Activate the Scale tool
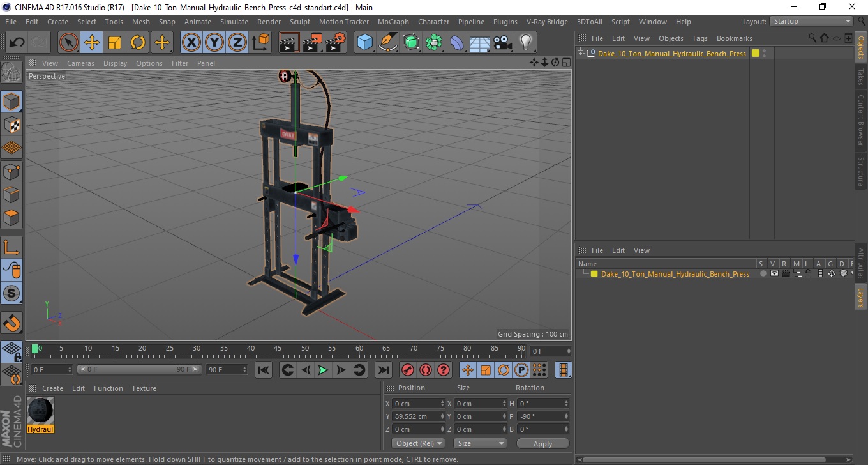The height and width of the screenshot is (465, 868). (x=115, y=43)
